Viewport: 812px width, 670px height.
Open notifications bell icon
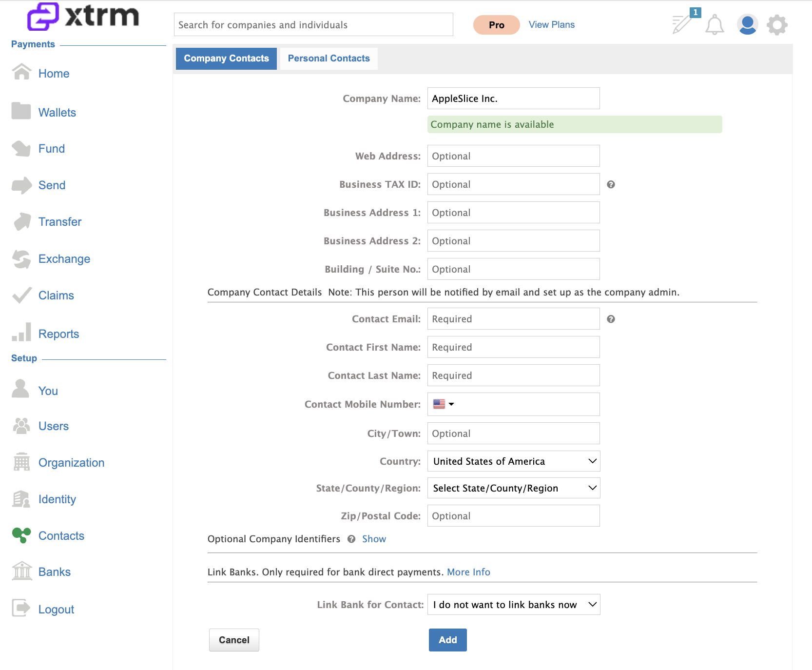coord(715,24)
